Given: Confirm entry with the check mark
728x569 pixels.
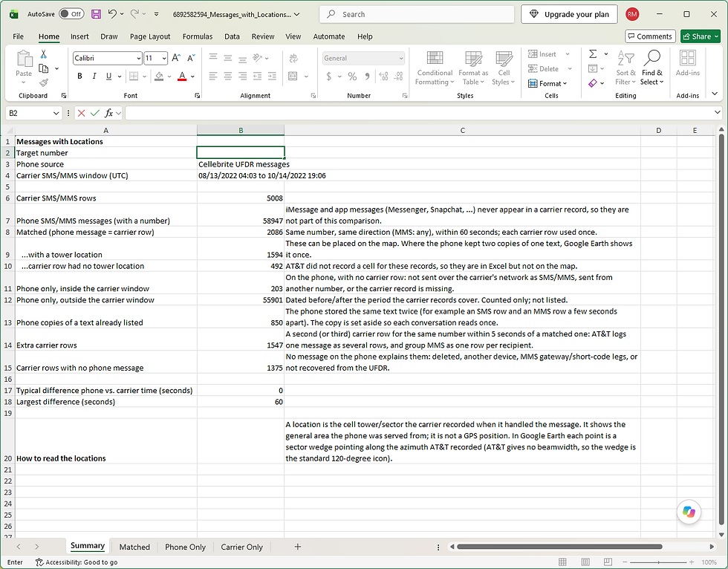Looking at the screenshot, I should click(95, 113).
